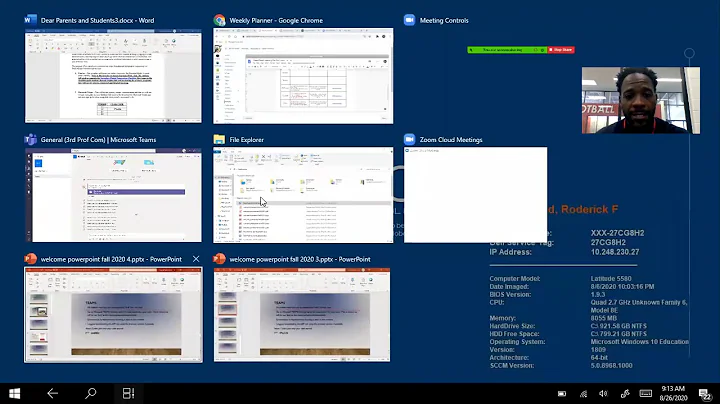Select welcome powerpoint fall 2020 4.pptx thumbnail
720x404 pixels.
pyautogui.click(x=113, y=315)
